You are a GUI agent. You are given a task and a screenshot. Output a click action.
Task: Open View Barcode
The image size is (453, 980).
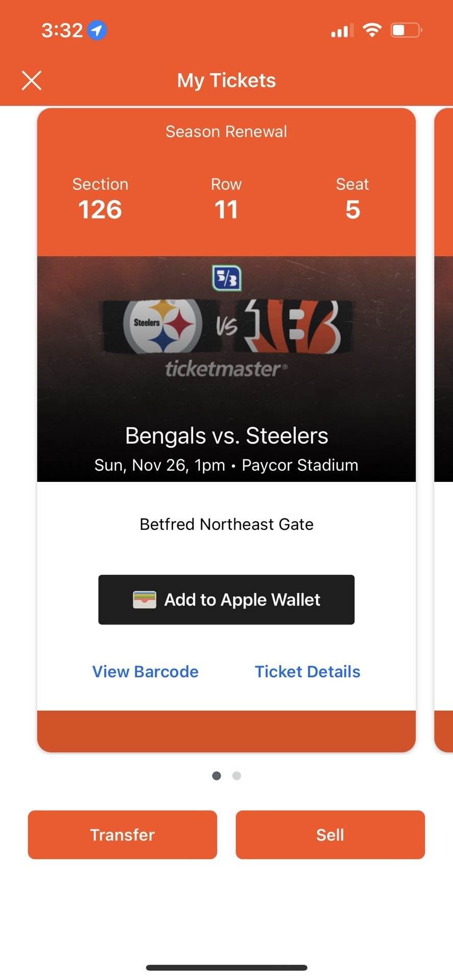coord(145,671)
